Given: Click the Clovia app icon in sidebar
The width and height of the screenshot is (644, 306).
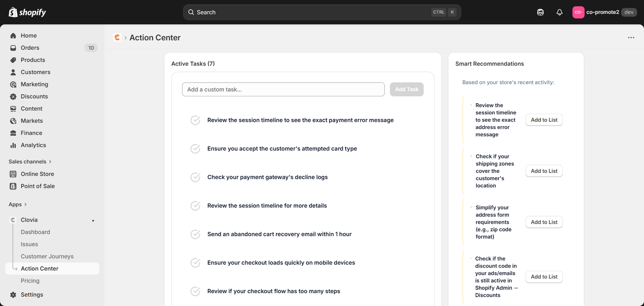Looking at the screenshot, I should click(x=13, y=220).
